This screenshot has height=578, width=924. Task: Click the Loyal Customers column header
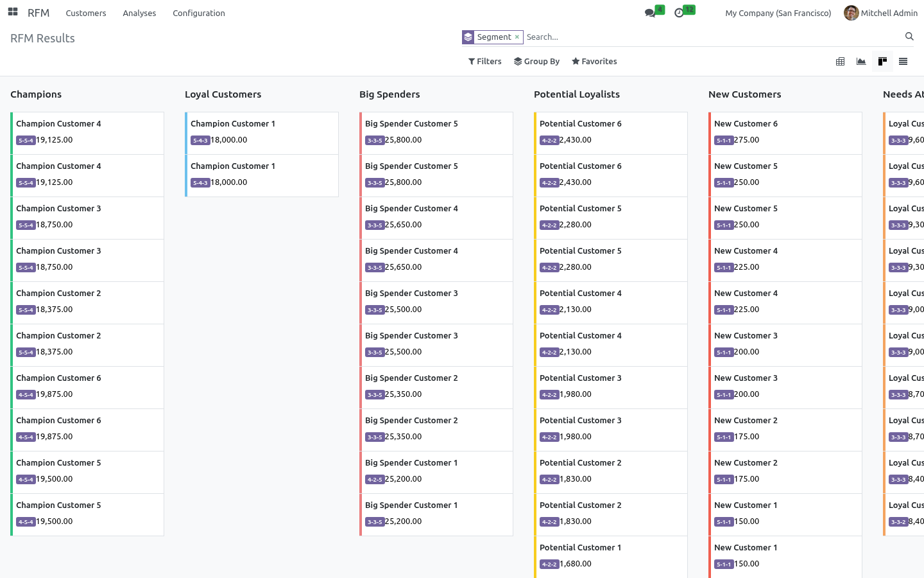click(223, 94)
